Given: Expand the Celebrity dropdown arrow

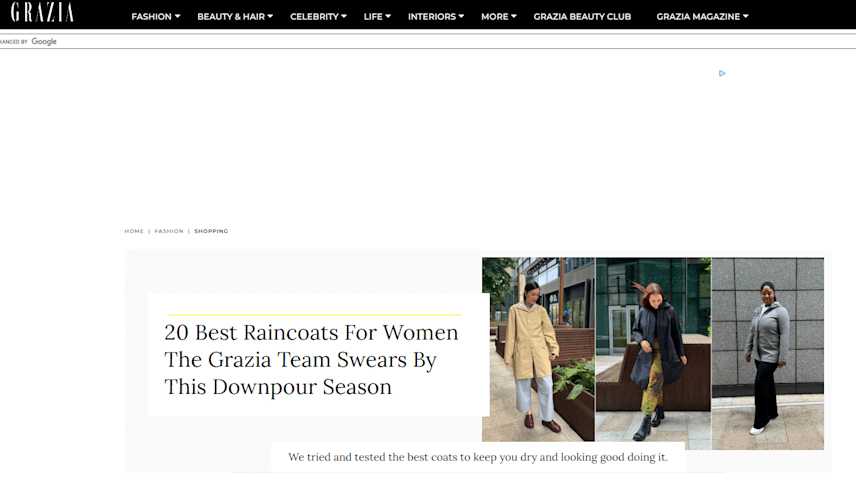Looking at the screenshot, I should [x=344, y=16].
